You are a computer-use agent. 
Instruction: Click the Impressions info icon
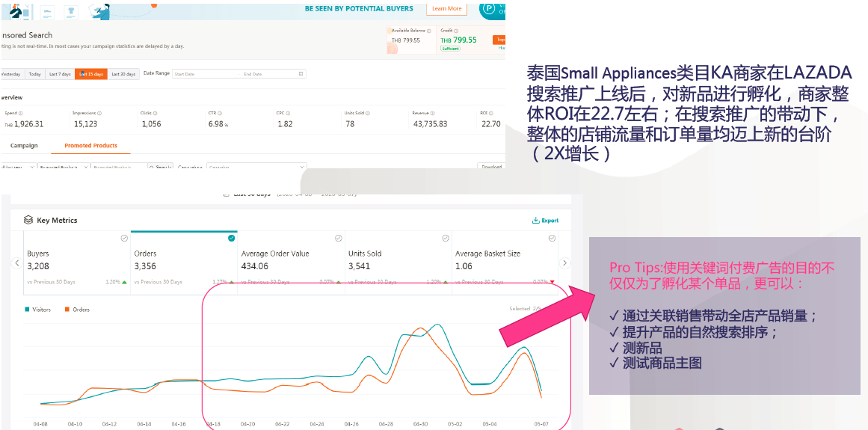99,113
